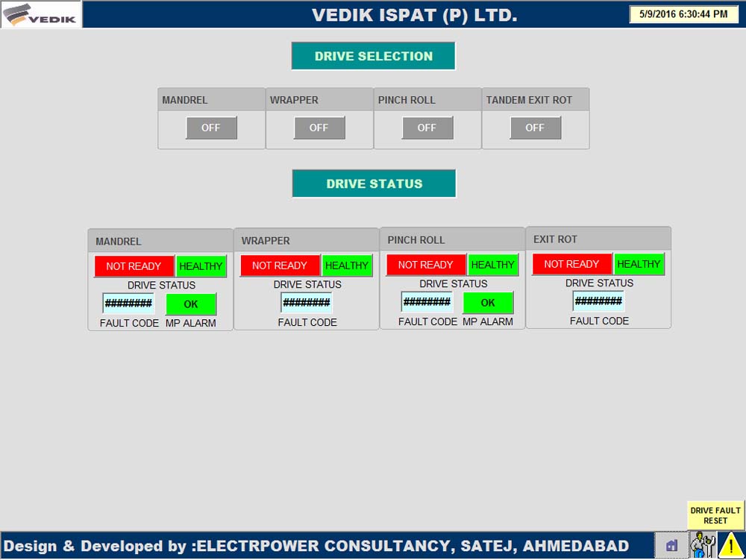Click the Exit Rot FAULT CODE label
Screen dimensions: 746x560
click(600, 321)
